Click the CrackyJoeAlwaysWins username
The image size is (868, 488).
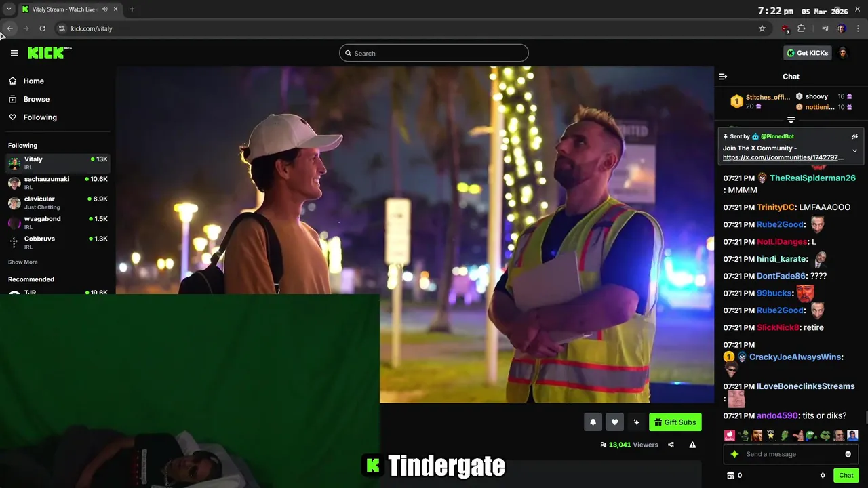[x=795, y=357]
